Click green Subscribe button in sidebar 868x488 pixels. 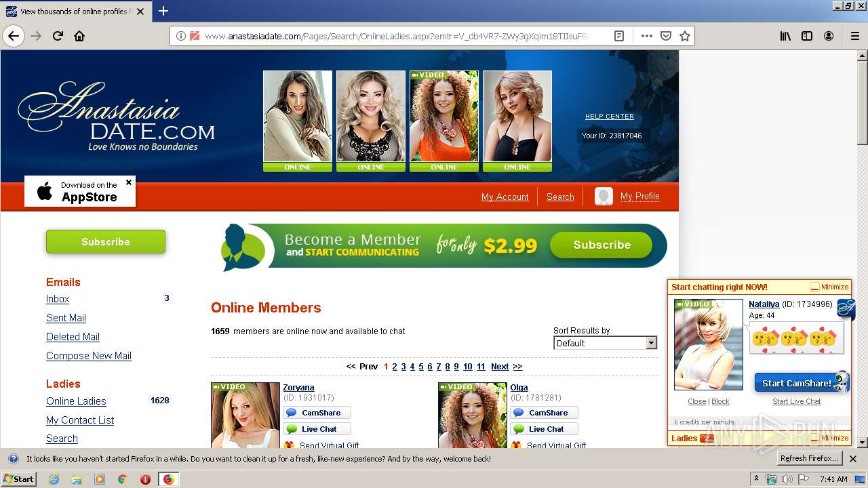tap(106, 241)
